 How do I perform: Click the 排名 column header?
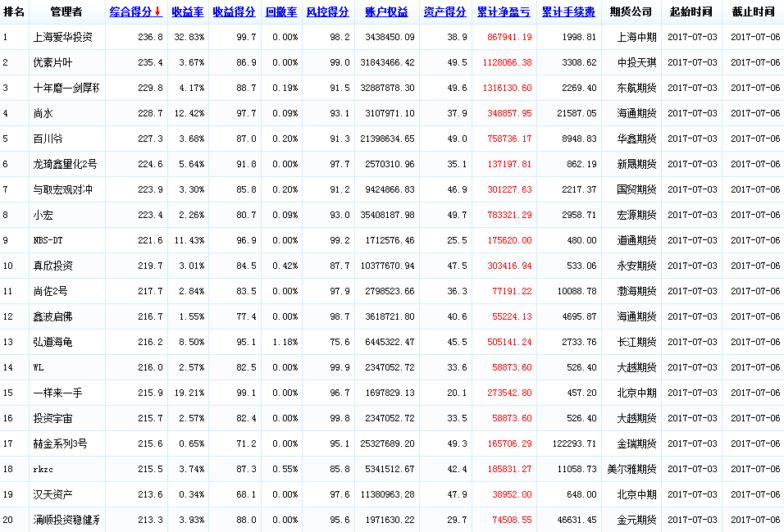click(x=13, y=12)
